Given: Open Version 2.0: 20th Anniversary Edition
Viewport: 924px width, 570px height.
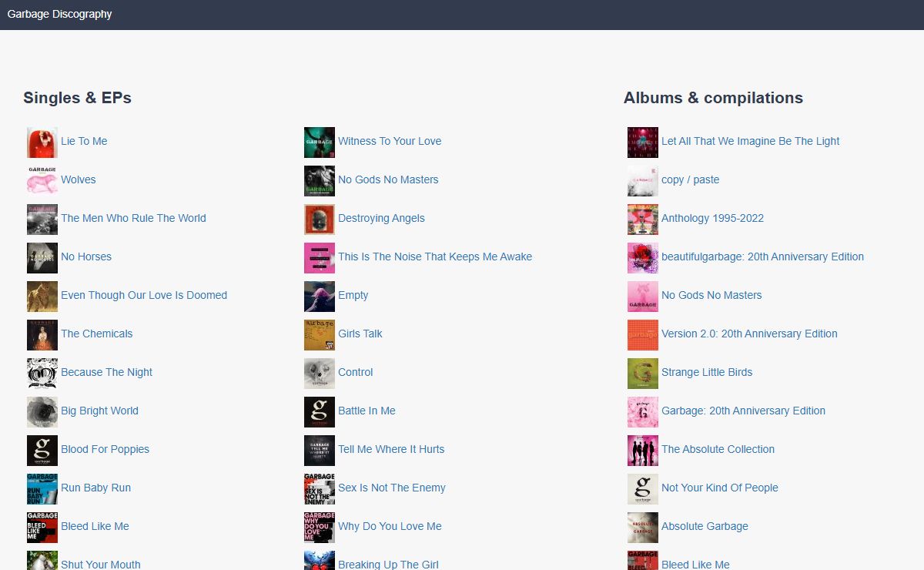Looking at the screenshot, I should point(749,334).
